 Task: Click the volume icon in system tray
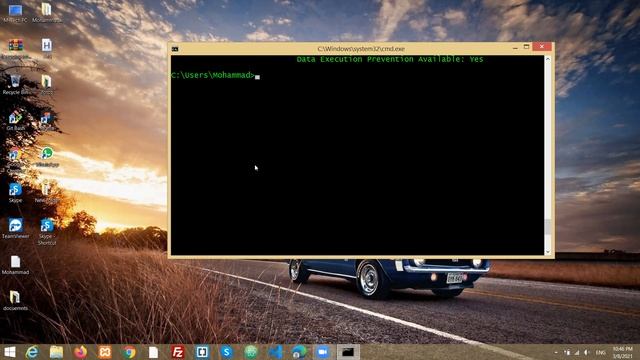pyautogui.click(x=587, y=352)
